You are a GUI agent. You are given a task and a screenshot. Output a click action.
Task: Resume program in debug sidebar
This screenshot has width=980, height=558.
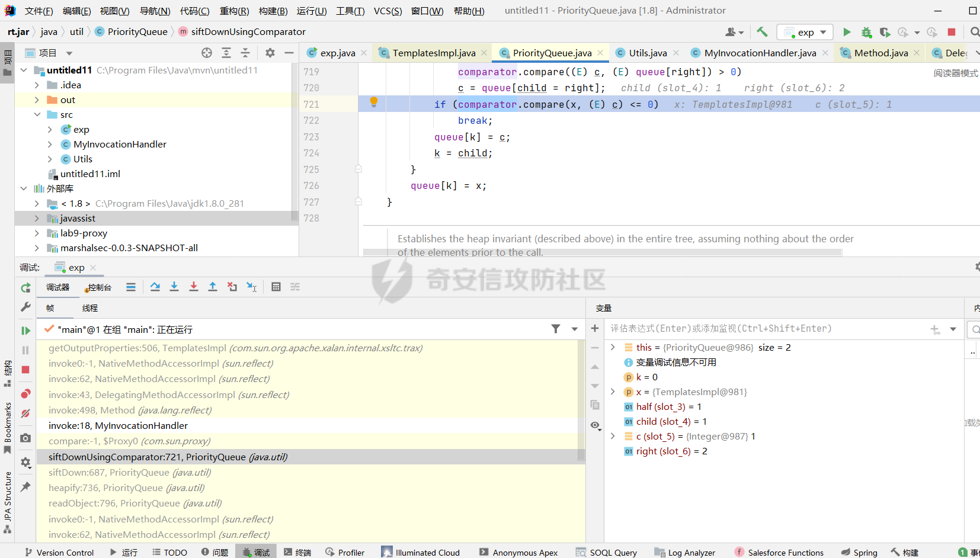[25, 331]
